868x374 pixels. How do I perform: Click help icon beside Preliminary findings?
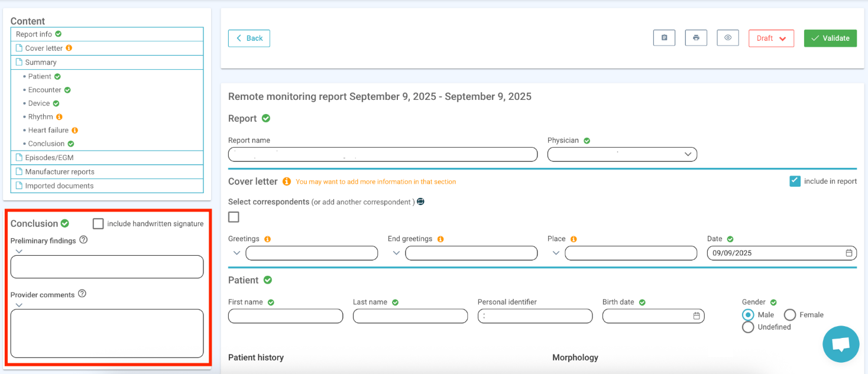tap(83, 240)
